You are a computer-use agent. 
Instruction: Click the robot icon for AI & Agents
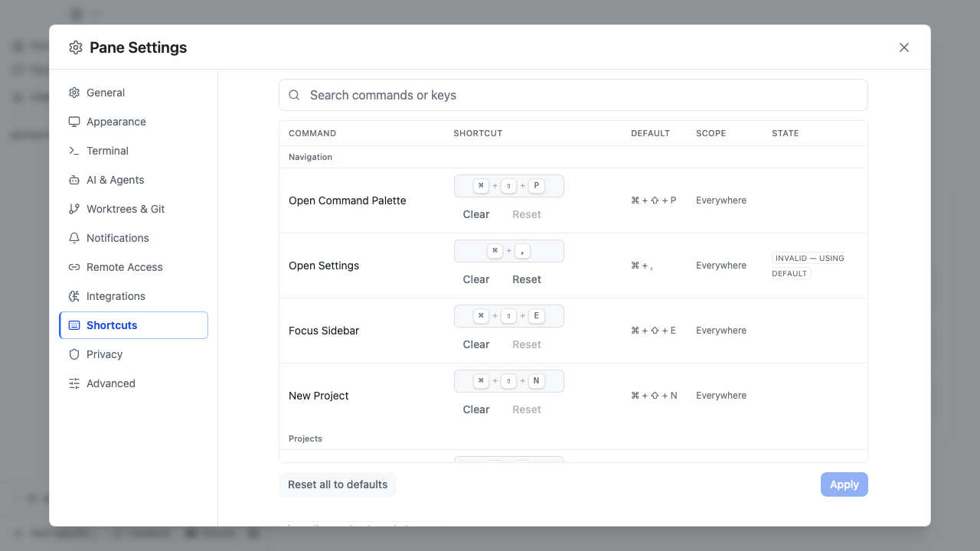[x=74, y=180]
